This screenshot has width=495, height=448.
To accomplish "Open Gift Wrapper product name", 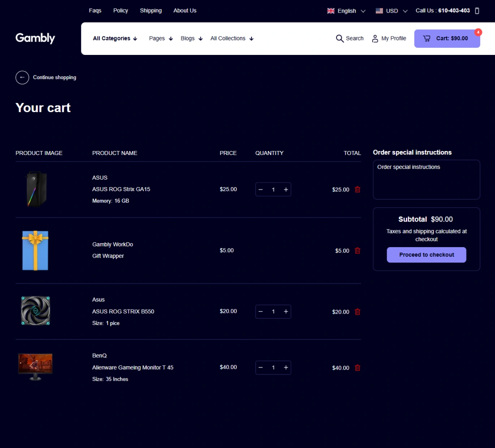I will pos(108,256).
